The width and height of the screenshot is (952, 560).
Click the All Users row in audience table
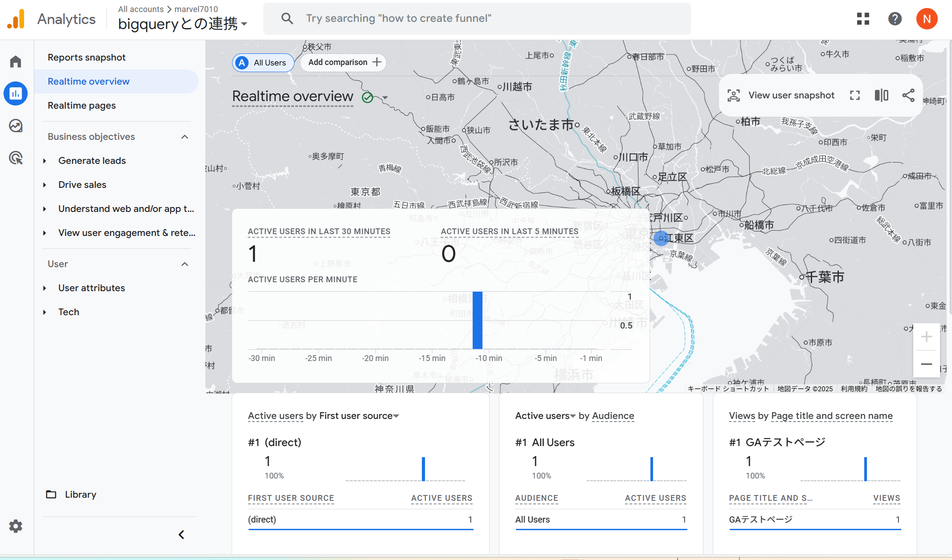[601, 519]
